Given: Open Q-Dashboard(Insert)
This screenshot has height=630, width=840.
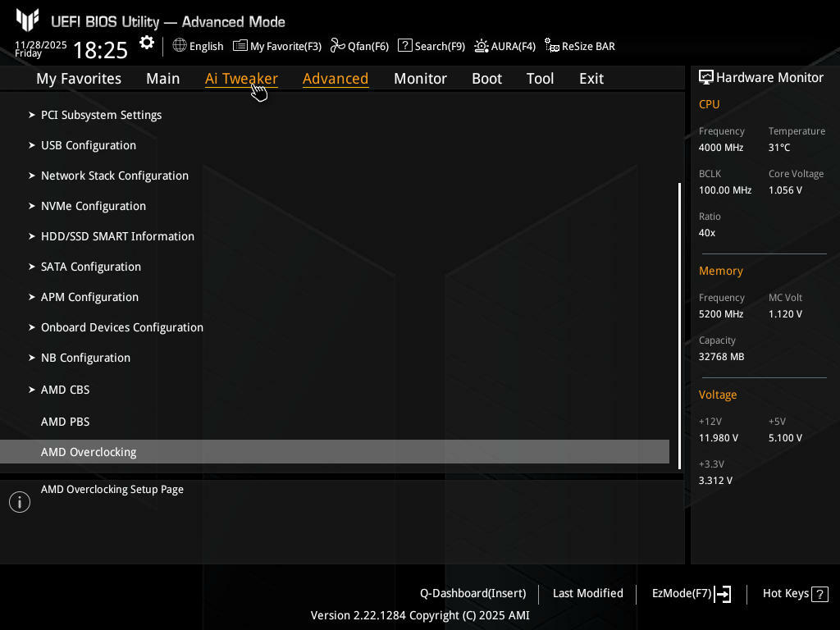Looking at the screenshot, I should [472, 594].
